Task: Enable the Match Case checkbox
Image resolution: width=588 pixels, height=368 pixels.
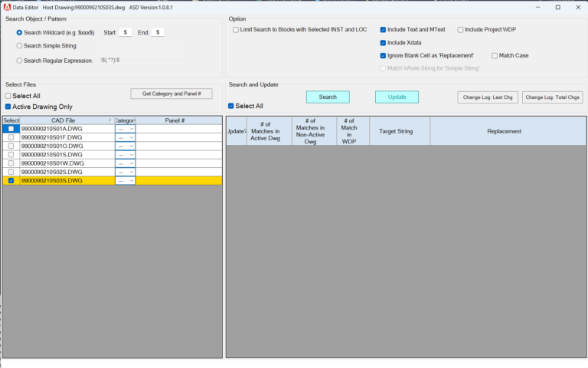Action: [495, 56]
